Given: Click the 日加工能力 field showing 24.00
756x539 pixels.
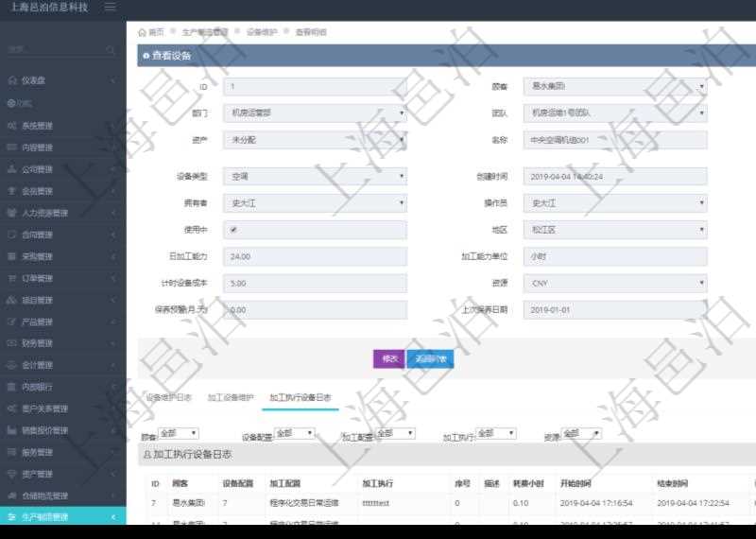Looking at the screenshot, I should 316,256.
